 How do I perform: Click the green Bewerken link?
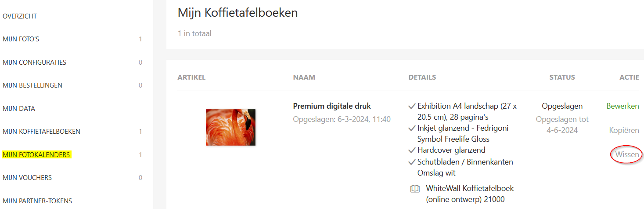pyautogui.click(x=622, y=106)
